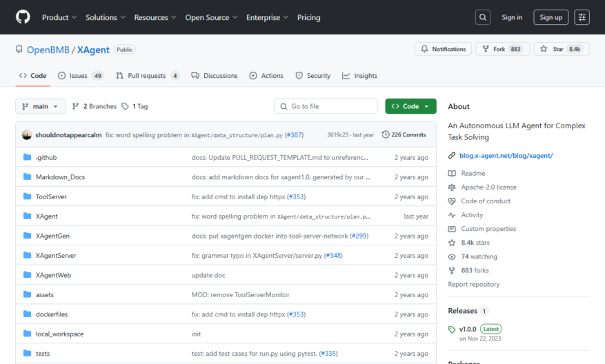
Task: Star the XAgent repository
Action: 562,49
